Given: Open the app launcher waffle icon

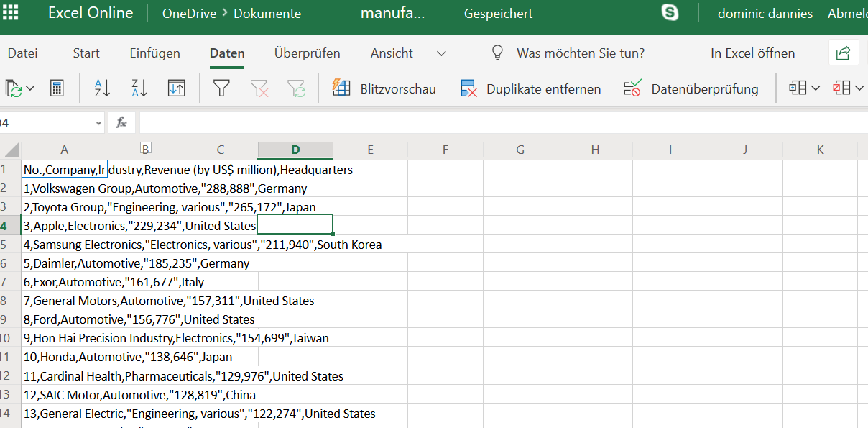Looking at the screenshot, I should point(11,13).
